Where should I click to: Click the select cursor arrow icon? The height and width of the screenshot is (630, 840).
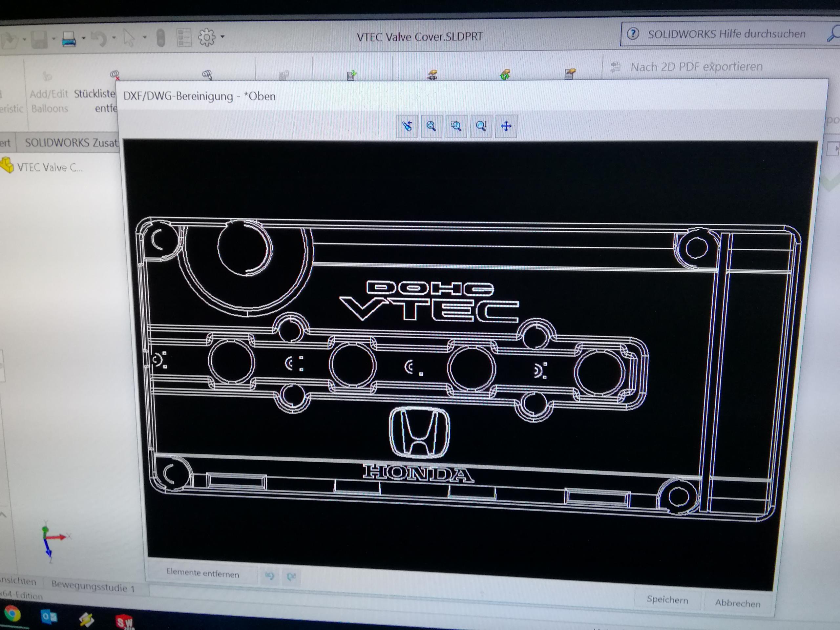point(129,38)
